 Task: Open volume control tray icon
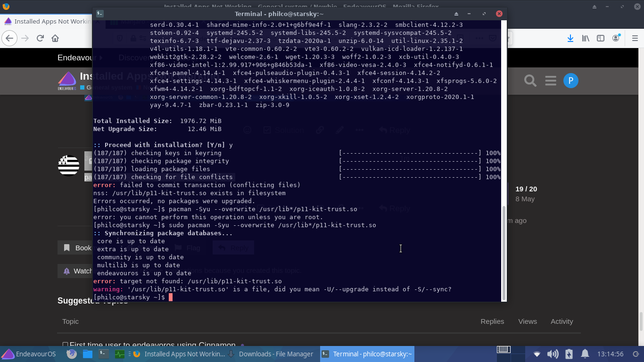(x=553, y=354)
